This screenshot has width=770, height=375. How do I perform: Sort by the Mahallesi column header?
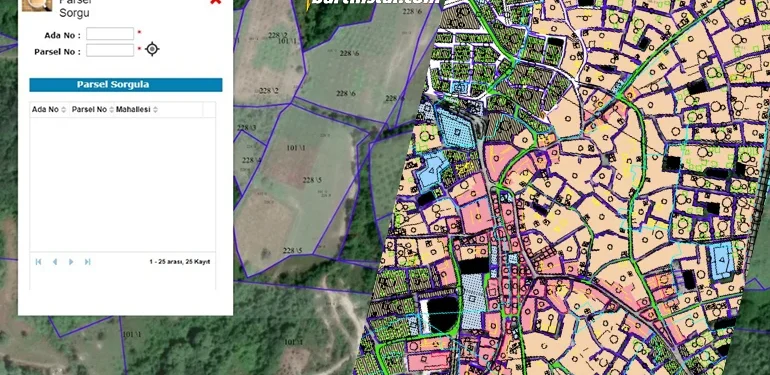tap(137, 109)
